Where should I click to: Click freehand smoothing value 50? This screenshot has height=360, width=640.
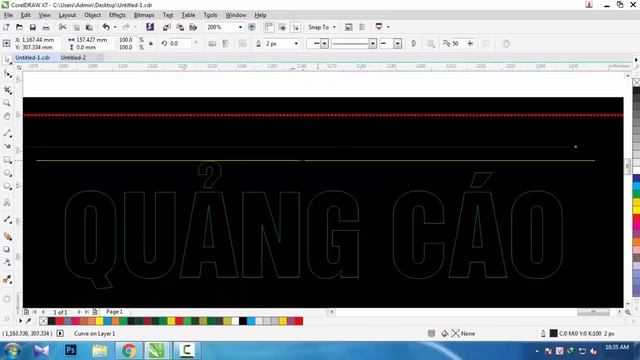tap(456, 43)
